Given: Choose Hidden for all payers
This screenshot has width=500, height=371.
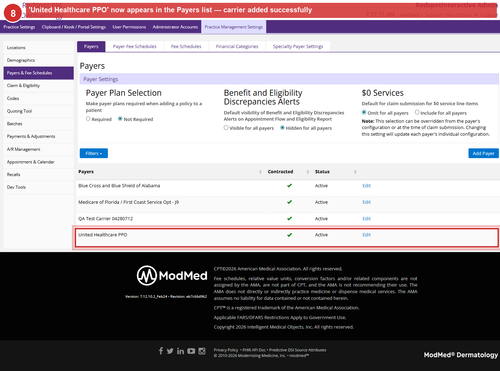Looking at the screenshot, I should (282, 128).
